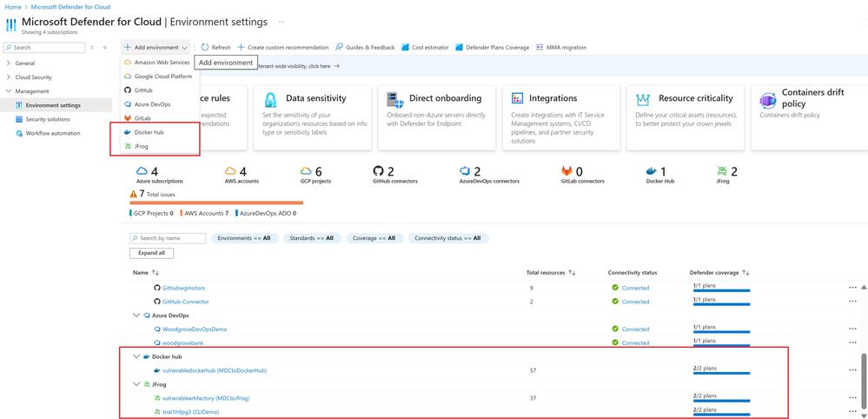Open the Data sensitivity card
This screenshot has width=868, height=419.
point(312,117)
